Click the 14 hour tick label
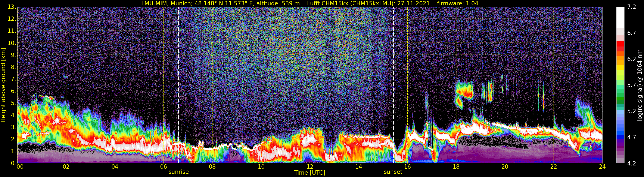The width and height of the screenshot is (644, 177). point(358,167)
